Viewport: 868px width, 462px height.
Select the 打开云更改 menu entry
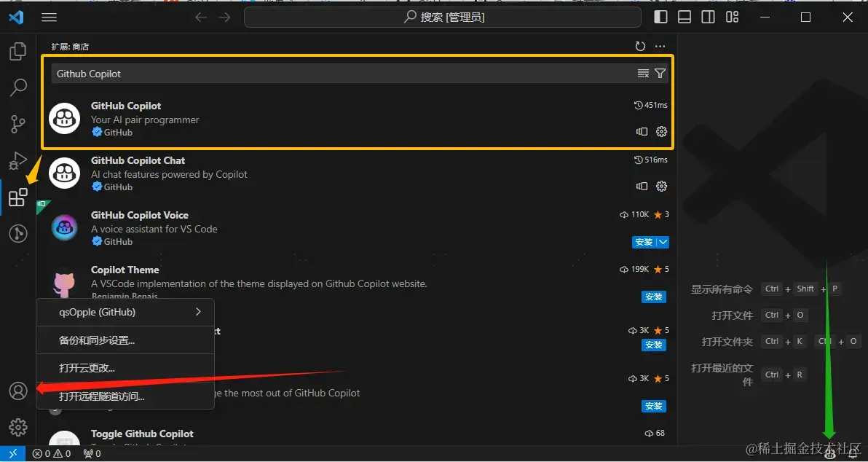point(125,368)
